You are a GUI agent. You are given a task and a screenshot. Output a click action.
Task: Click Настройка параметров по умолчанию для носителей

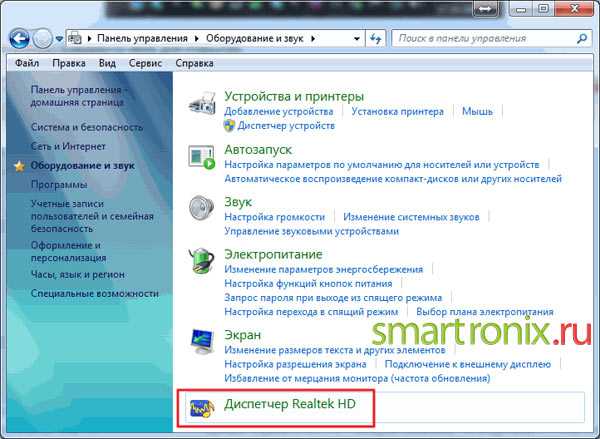[x=382, y=165]
